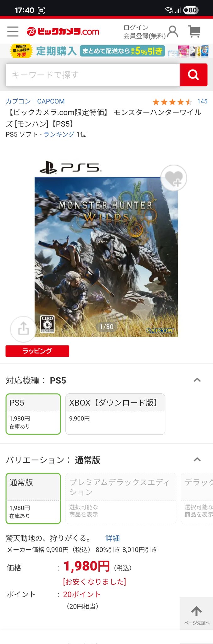Select the PS5 platform option
This screenshot has height=644, width=213.
point(33,414)
